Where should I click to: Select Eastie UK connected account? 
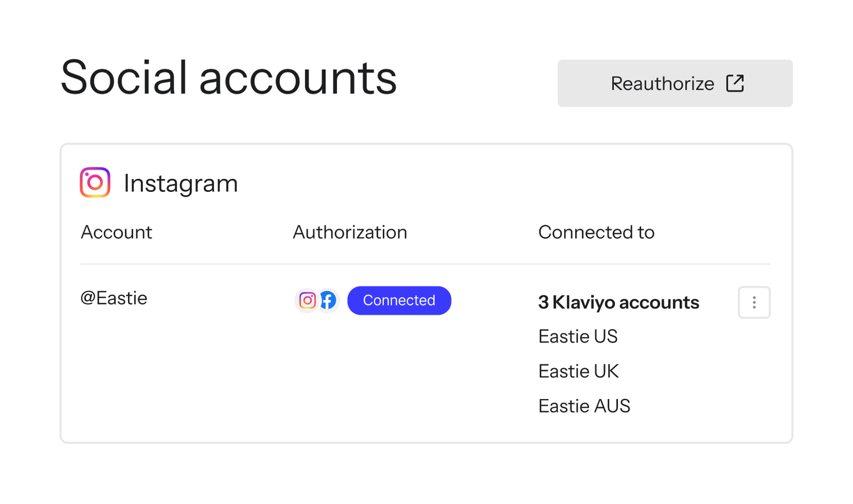(x=578, y=371)
